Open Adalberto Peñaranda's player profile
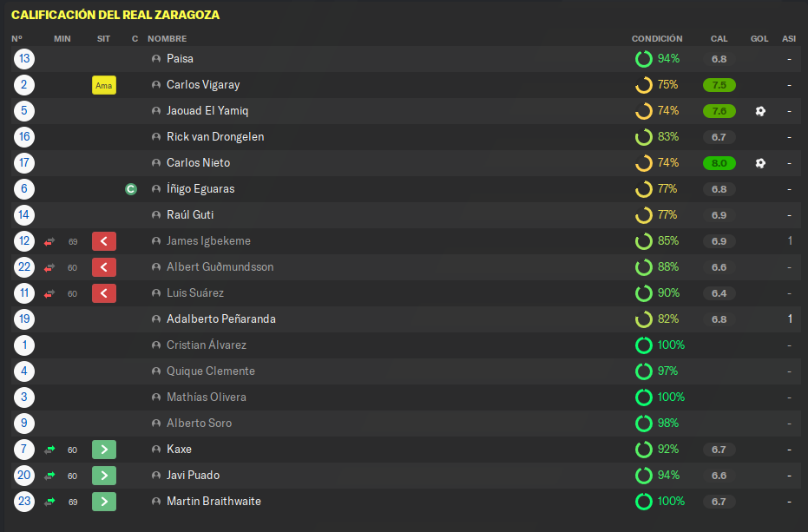Image resolution: width=808 pixels, height=532 pixels. click(221, 319)
